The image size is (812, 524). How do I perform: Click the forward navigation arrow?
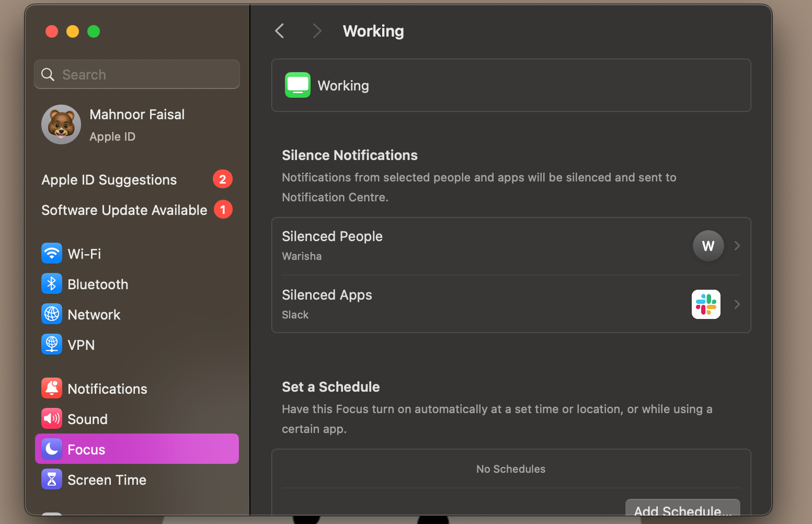(x=317, y=31)
